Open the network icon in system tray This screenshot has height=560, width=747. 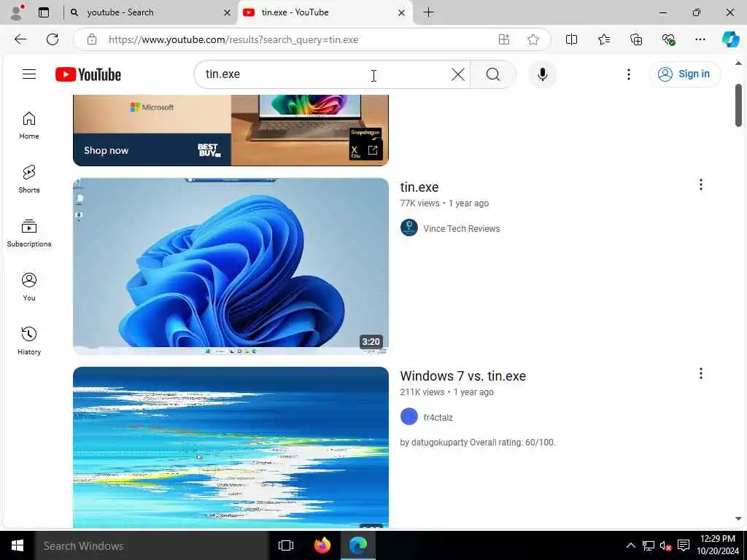click(648, 545)
